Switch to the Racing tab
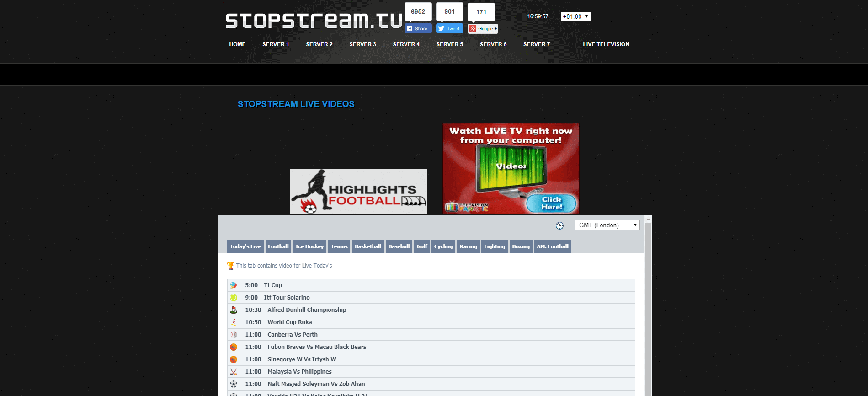The width and height of the screenshot is (868, 396). (x=468, y=246)
